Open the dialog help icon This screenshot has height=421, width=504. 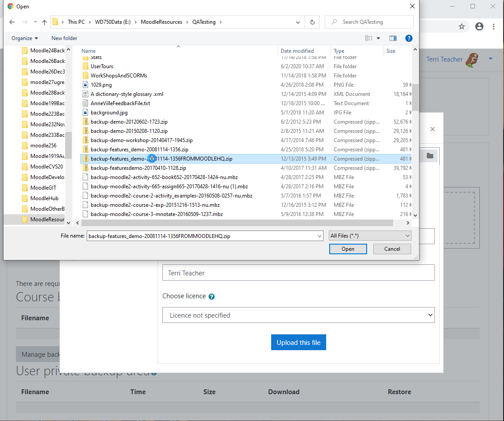(x=409, y=38)
